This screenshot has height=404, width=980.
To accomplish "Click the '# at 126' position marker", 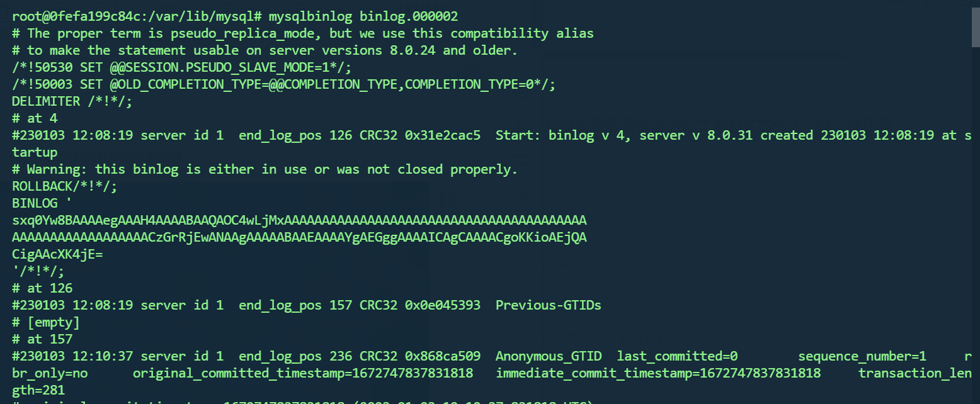I will tap(43, 288).
